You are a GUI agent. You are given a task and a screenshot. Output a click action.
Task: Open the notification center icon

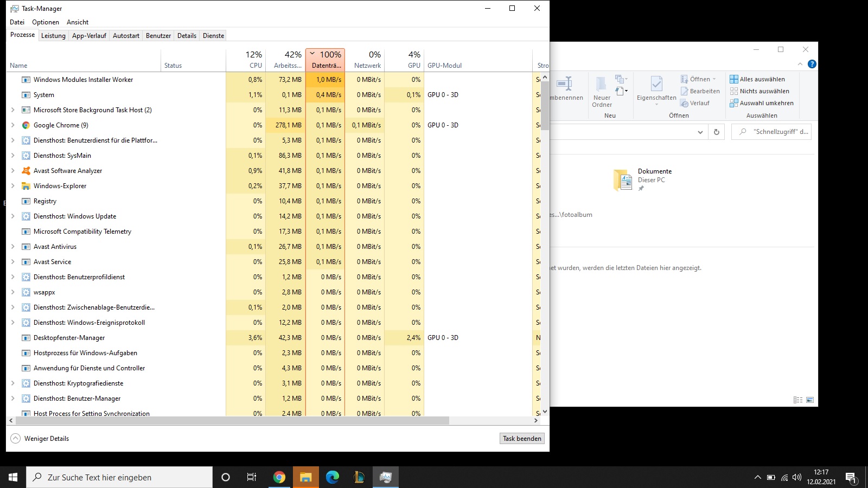point(851,477)
